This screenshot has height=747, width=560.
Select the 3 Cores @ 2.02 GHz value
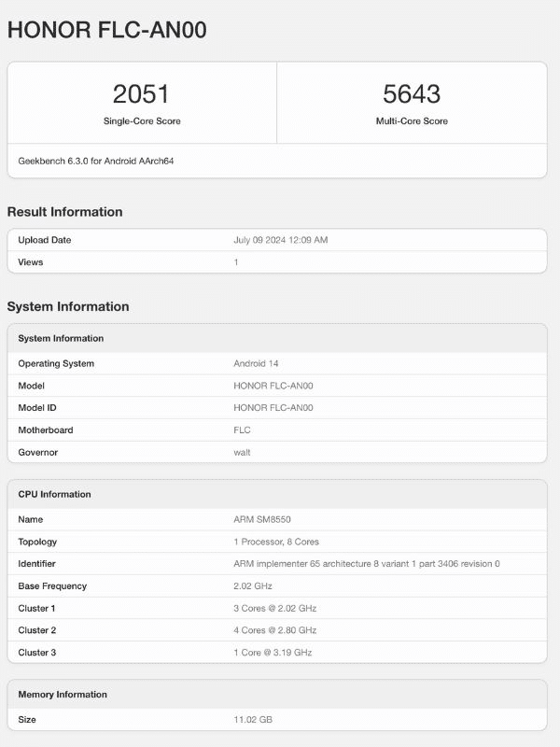click(274, 609)
